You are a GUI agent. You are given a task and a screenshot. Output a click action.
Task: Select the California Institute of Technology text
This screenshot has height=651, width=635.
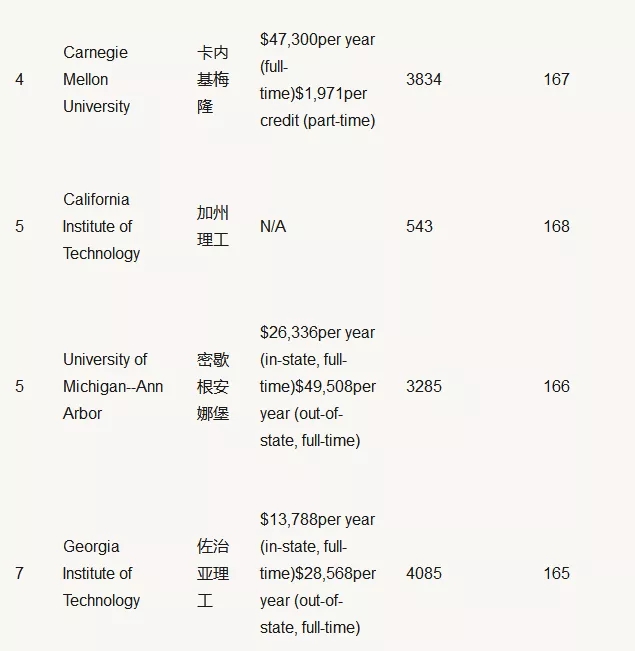click(101, 226)
